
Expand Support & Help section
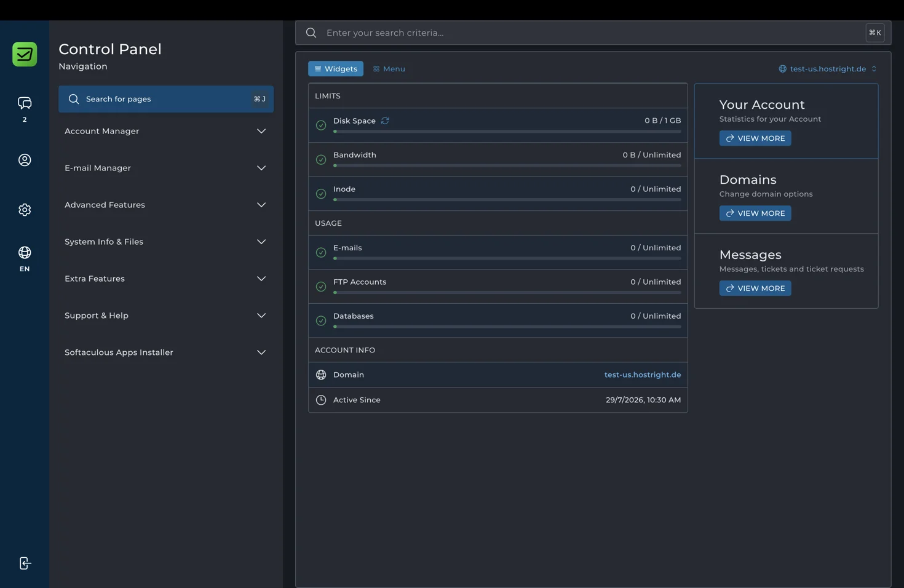[166, 316]
